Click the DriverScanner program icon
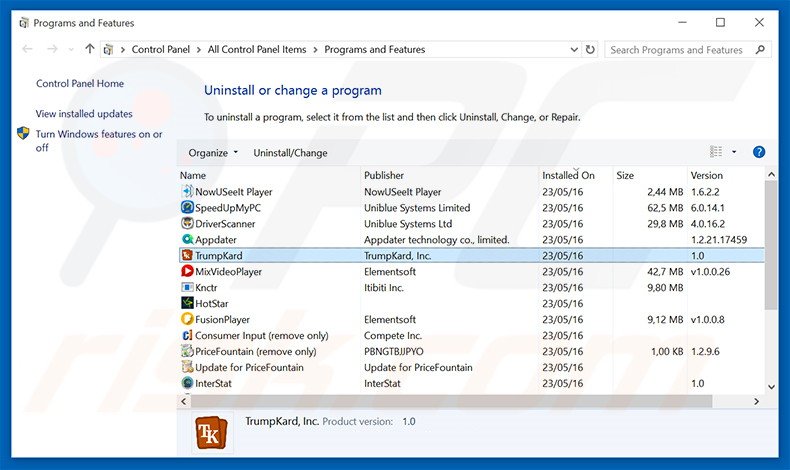Screen dimensions: 790x470 click(x=187, y=223)
